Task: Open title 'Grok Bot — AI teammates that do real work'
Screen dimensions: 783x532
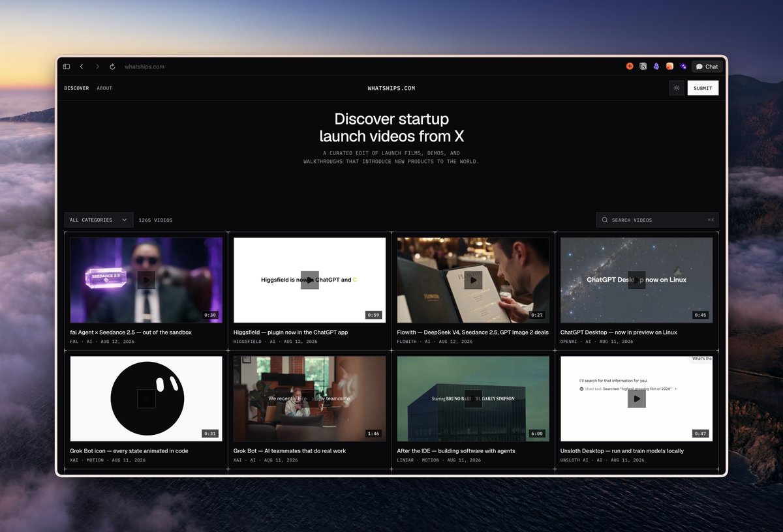Action: tap(290, 451)
